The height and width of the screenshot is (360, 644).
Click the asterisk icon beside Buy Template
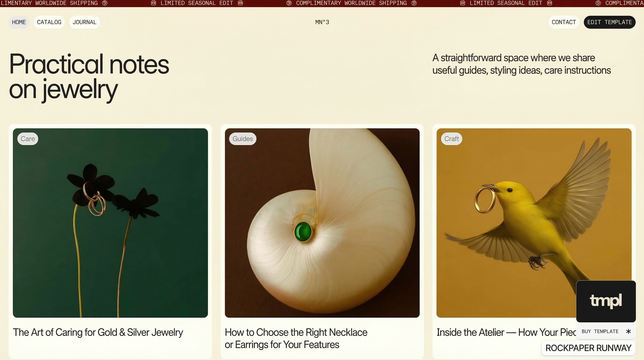(x=628, y=331)
